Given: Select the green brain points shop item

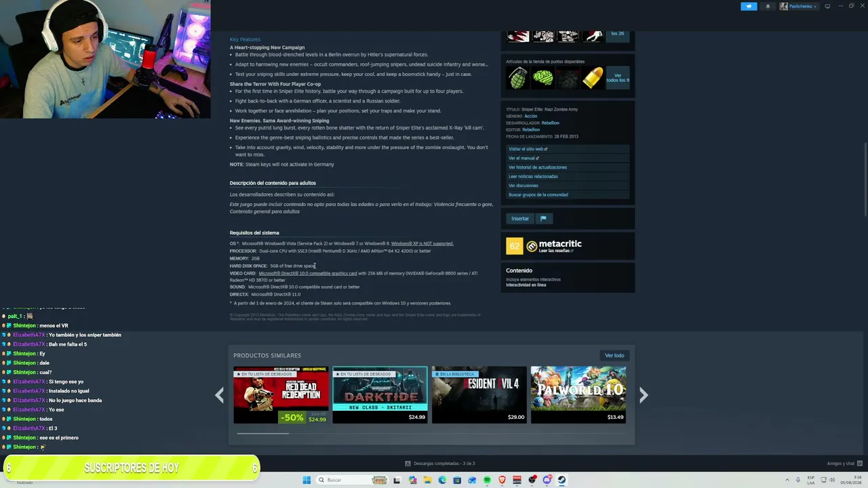Looking at the screenshot, I should [542, 78].
